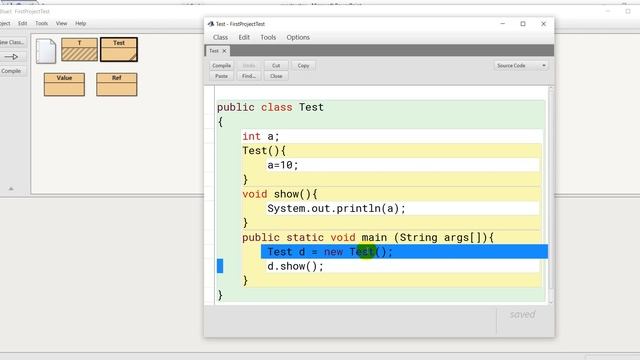This screenshot has height=360, width=640.
Task: Click the Copy toolbar button
Action: (x=303, y=65)
